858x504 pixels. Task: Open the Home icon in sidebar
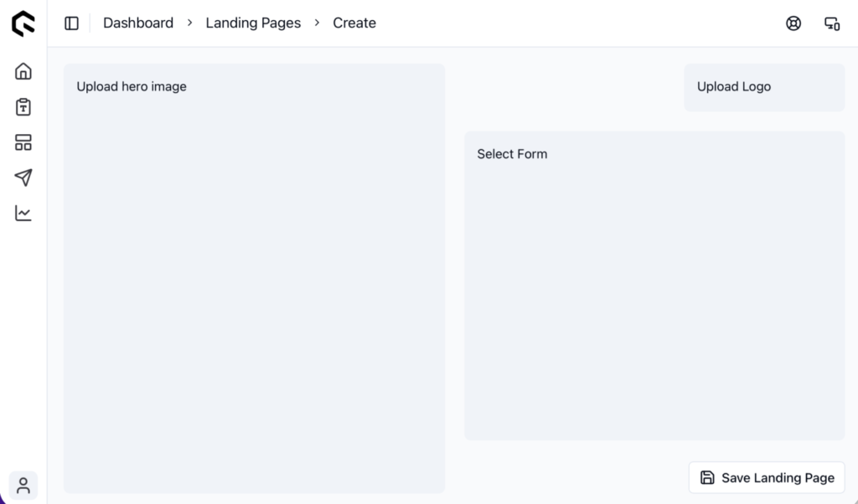click(x=23, y=71)
